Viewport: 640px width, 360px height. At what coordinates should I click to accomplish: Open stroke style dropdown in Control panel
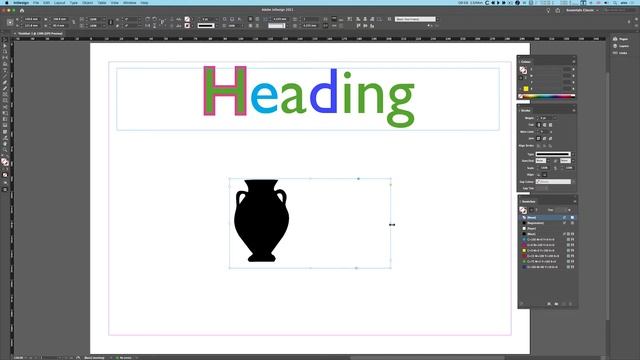coord(207,26)
